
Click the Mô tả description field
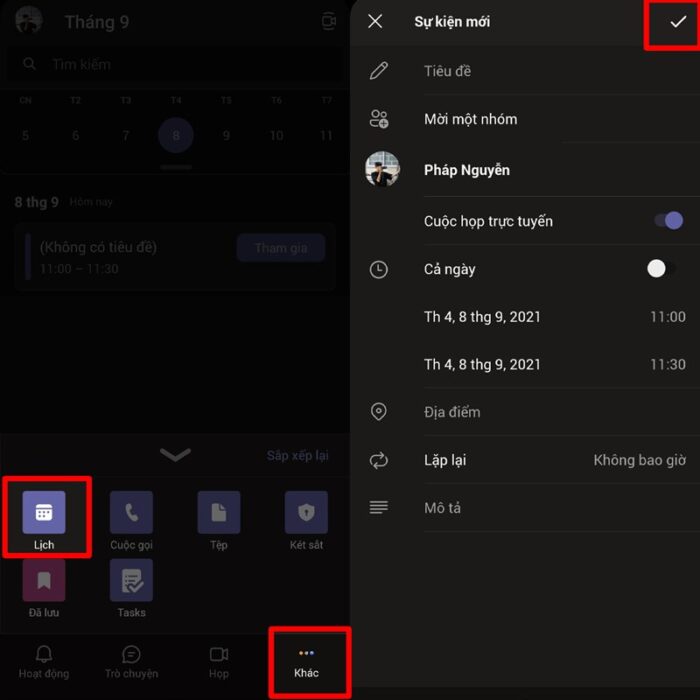click(562, 508)
